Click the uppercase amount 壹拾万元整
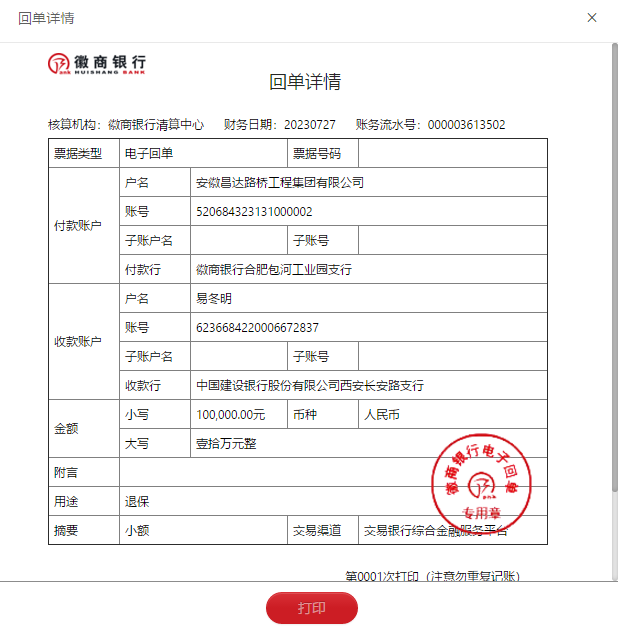The height and width of the screenshot is (626, 618). pos(226,444)
